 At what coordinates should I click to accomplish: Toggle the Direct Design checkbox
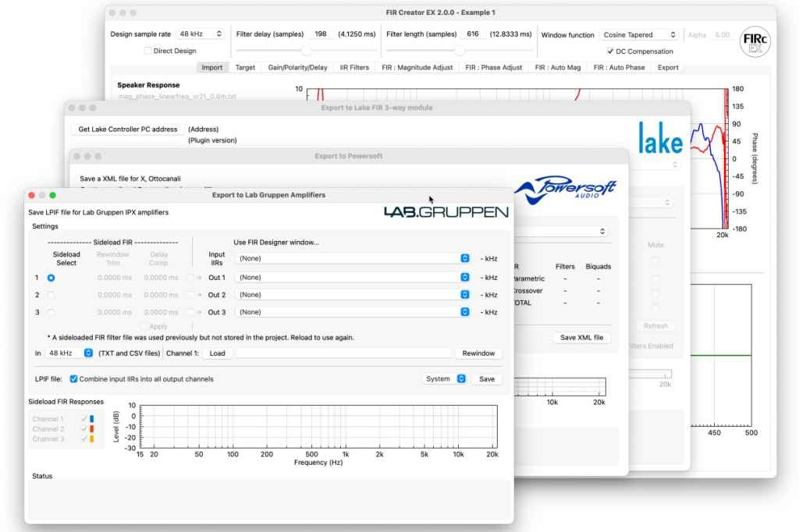147,51
